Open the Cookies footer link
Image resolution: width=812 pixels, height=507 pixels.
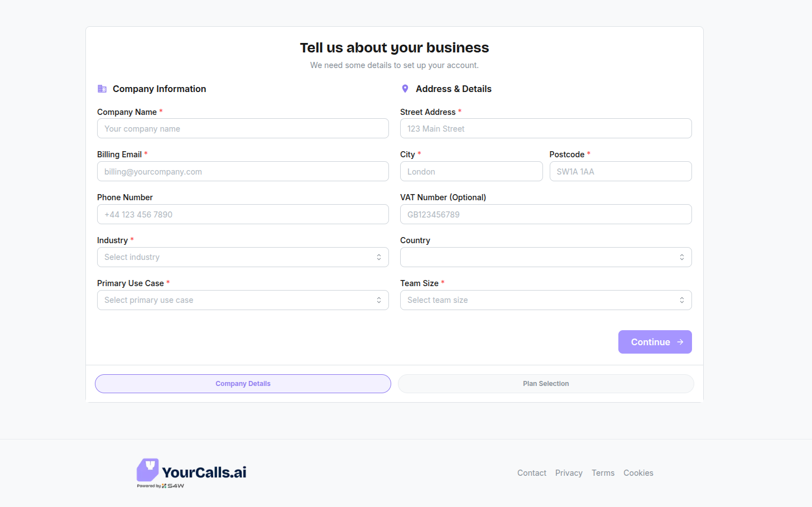(638, 473)
